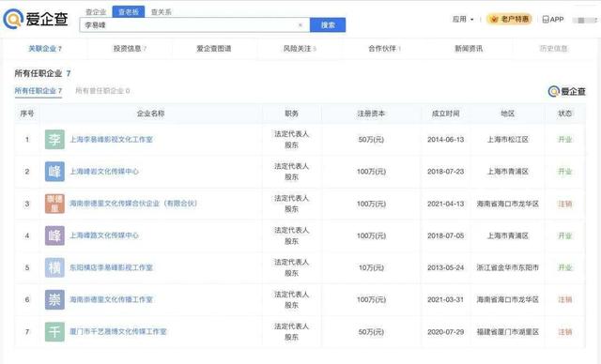
Task: Open the 历史信息 tab
Action: 553,49
